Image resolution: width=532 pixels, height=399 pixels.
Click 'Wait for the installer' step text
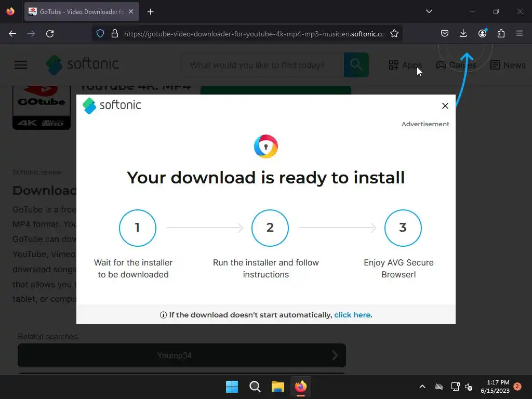(x=133, y=269)
